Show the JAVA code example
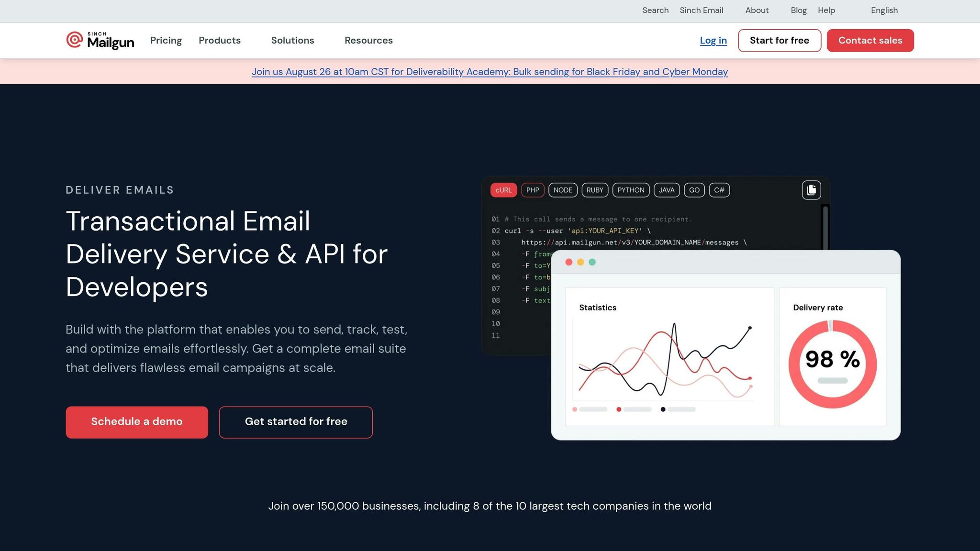The width and height of the screenshot is (980, 551). click(x=667, y=190)
